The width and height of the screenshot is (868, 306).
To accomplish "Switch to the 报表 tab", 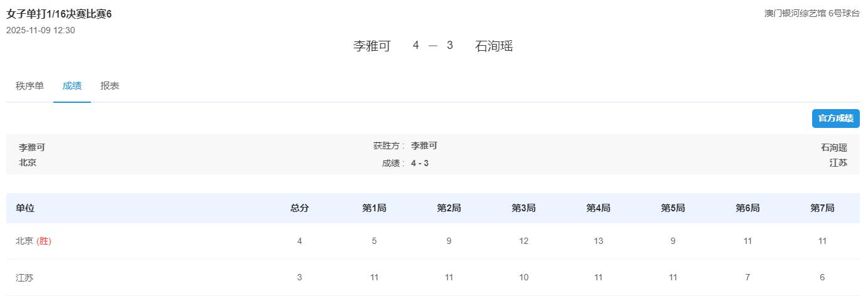I will click(x=110, y=86).
